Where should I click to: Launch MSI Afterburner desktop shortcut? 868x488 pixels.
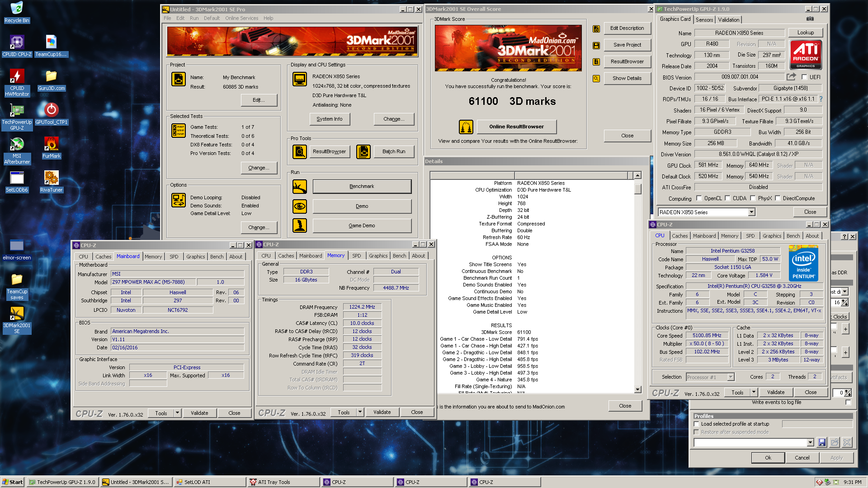click(17, 150)
